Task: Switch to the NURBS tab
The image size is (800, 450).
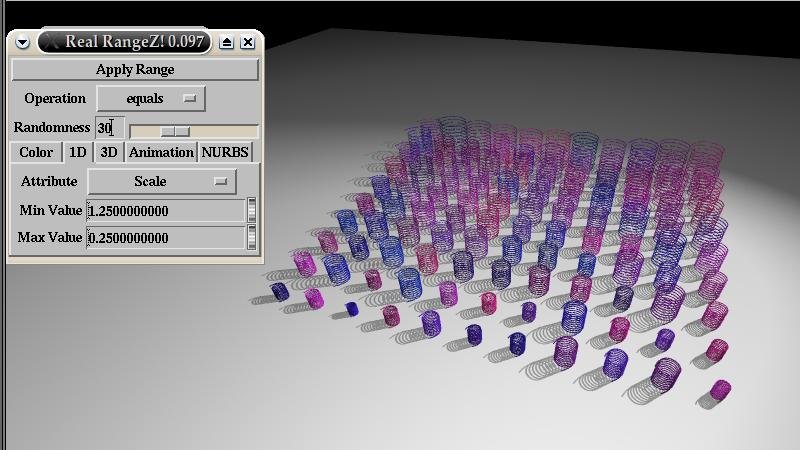Action: coord(224,152)
